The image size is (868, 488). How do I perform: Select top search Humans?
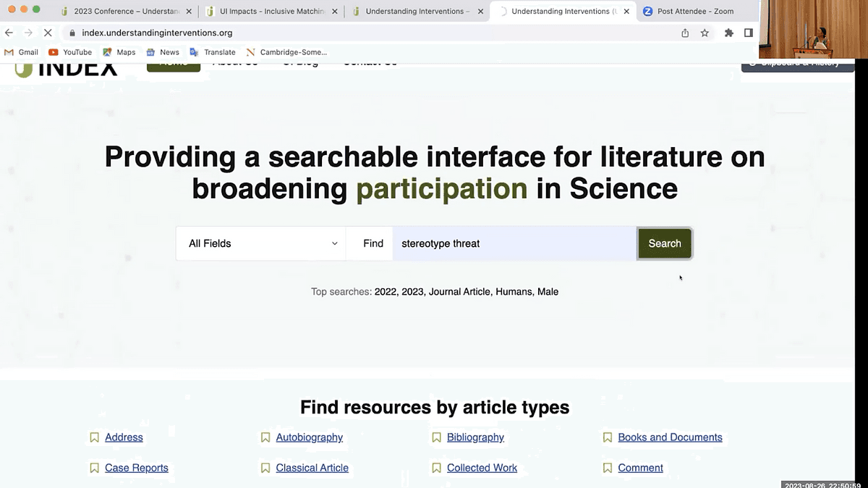click(514, 292)
